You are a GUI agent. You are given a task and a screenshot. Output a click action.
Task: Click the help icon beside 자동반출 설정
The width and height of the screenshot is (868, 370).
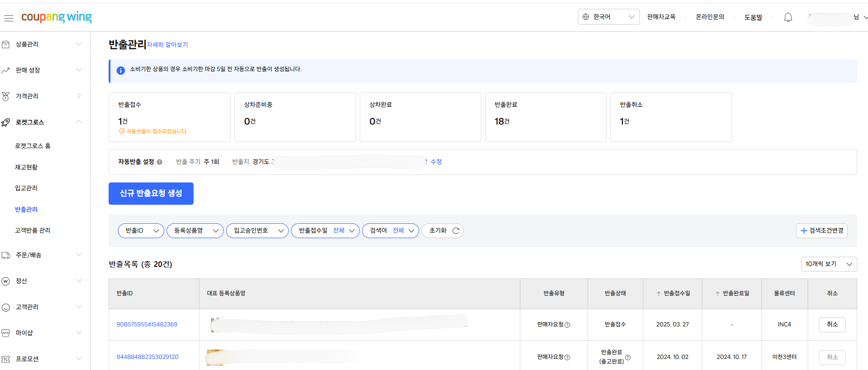[x=159, y=162]
